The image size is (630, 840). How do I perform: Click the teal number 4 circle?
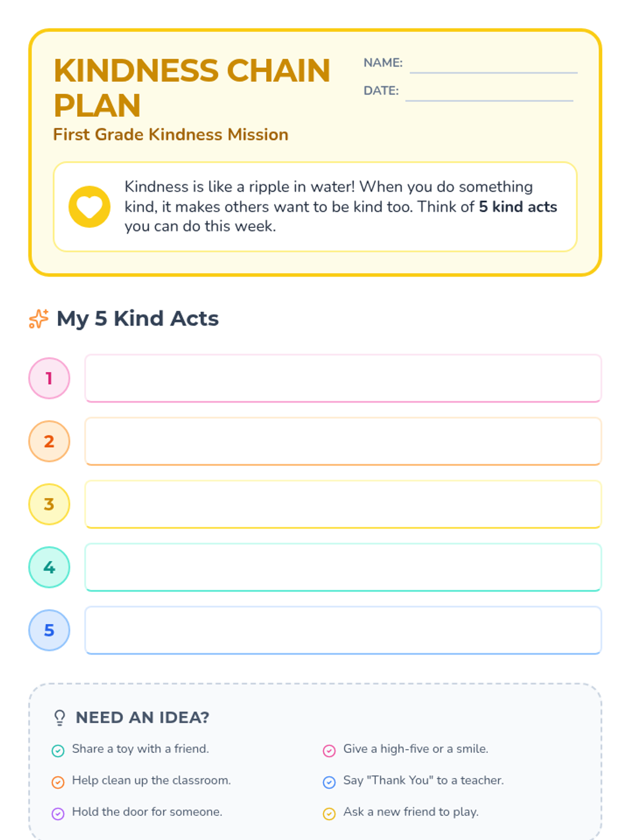pyautogui.click(x=49, y=567)
